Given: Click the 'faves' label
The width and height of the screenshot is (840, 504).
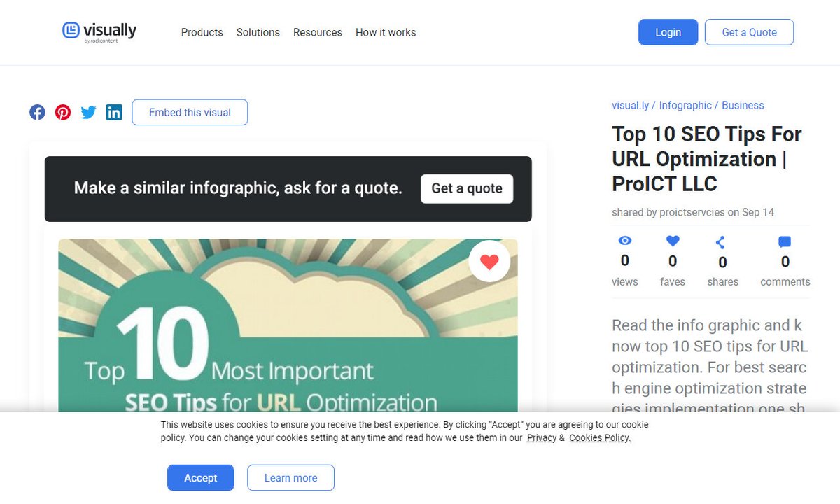Looking at the screenshot, I should (x=673, y=282).
